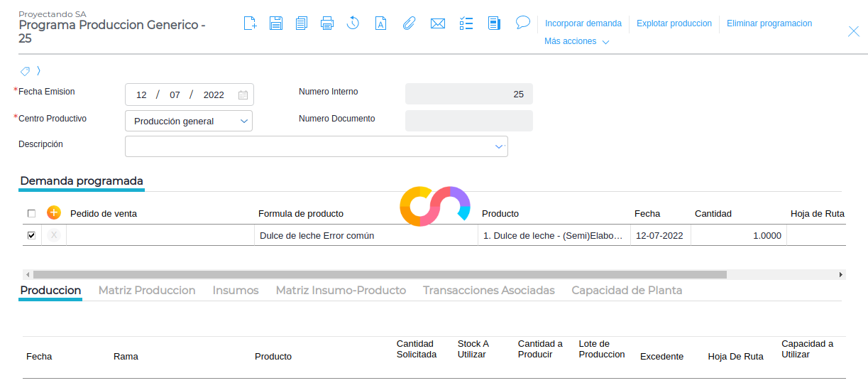868x383 pixels.
Task: Open the Capacidad de Planta tab
Action: [x=627, y=290]
